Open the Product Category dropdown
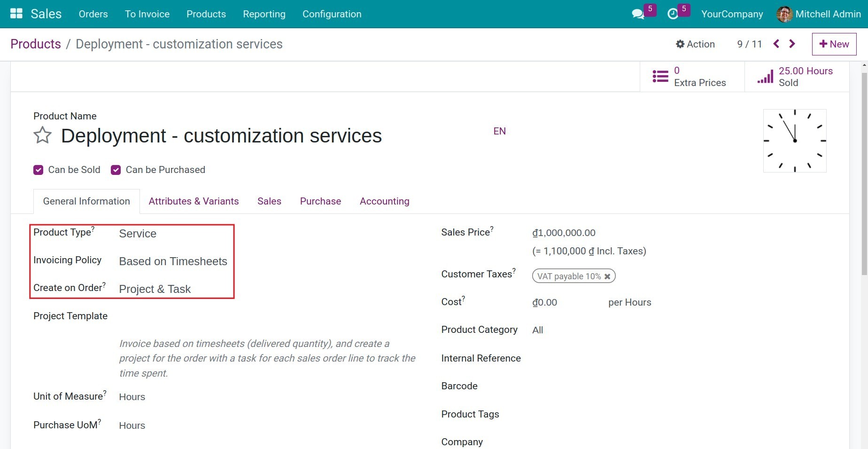This screenshot has height=449, width=868. (x=537, y=330)
